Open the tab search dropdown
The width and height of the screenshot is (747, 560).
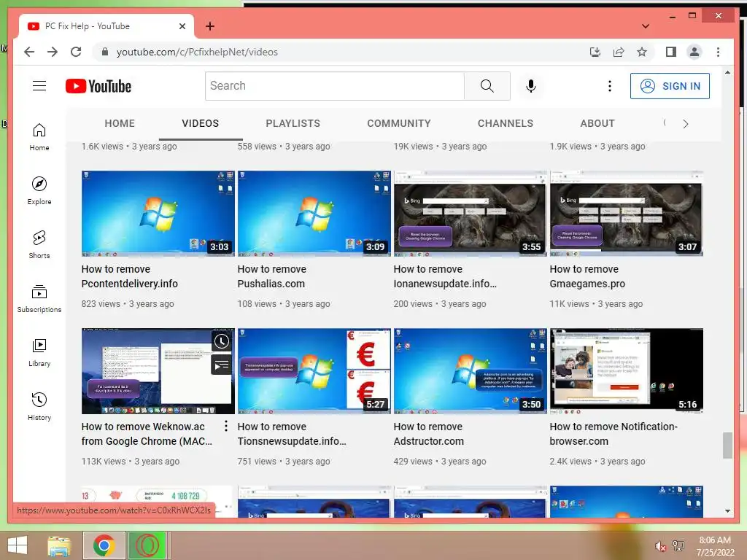pyautogui.click(x=646, y=26)
